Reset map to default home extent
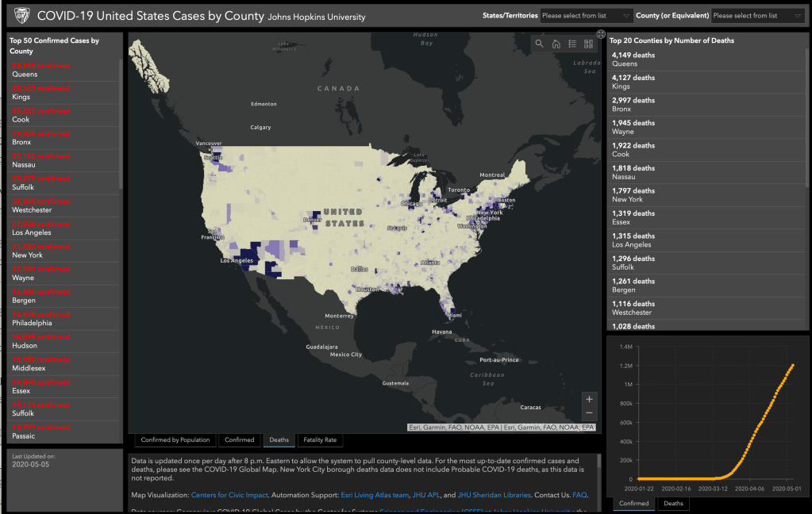 (556, 44)
